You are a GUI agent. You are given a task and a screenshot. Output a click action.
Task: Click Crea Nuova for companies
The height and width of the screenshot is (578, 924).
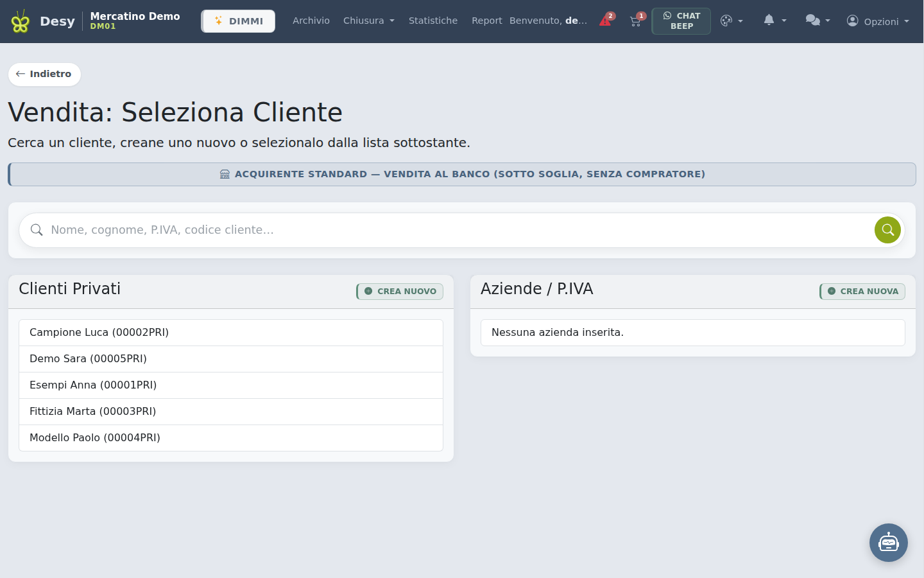862,291
